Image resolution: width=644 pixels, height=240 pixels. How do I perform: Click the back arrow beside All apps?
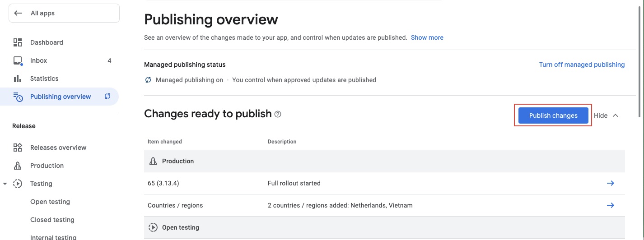[18, 13]
